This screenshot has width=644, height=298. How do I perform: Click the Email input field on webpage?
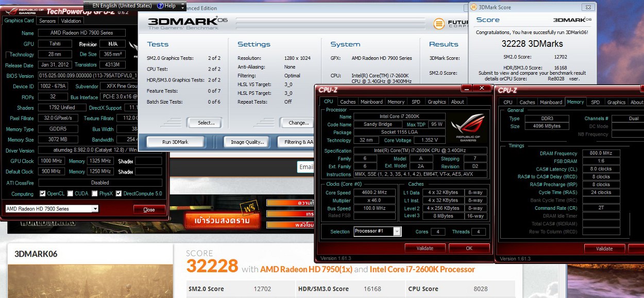[306, 167]
